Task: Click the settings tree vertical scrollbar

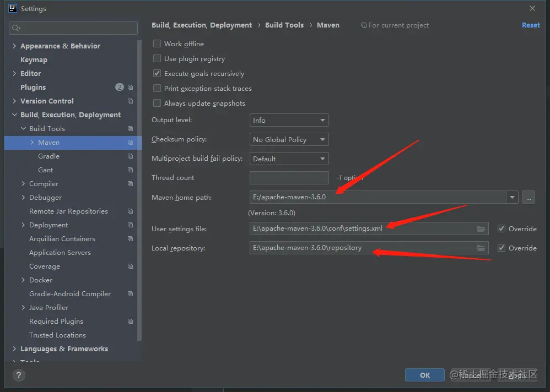Action: [x=139, y=190]
